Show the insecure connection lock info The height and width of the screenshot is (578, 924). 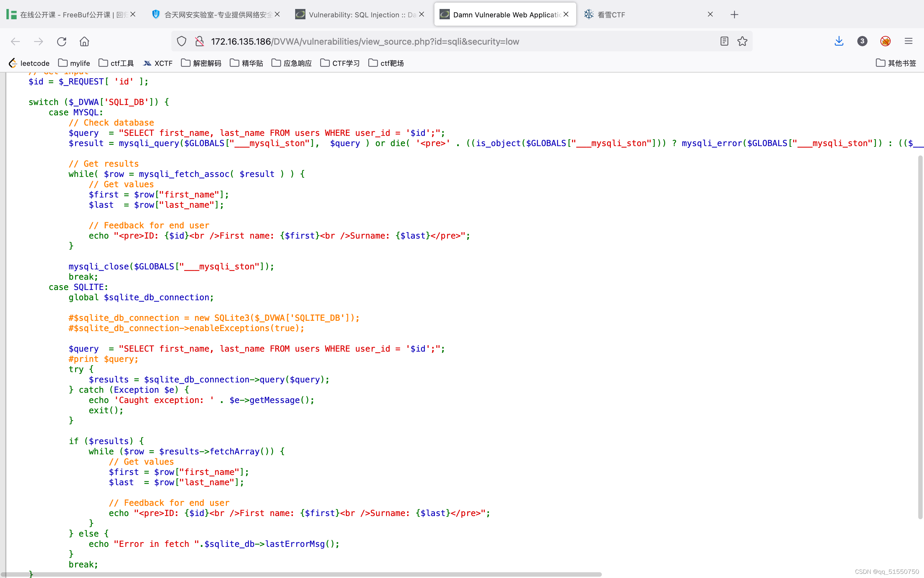[199, 41]
